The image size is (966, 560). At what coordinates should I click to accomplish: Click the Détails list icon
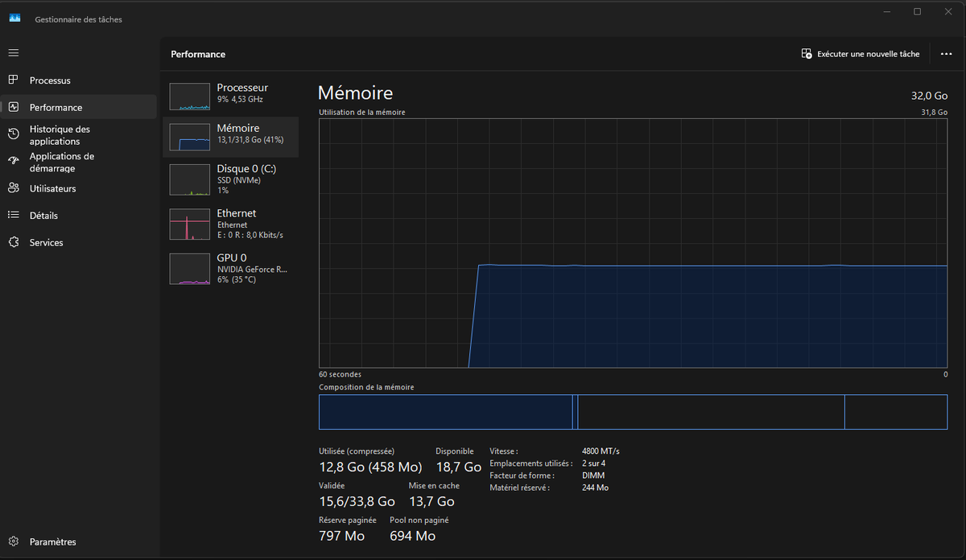(x=13, y=215)
